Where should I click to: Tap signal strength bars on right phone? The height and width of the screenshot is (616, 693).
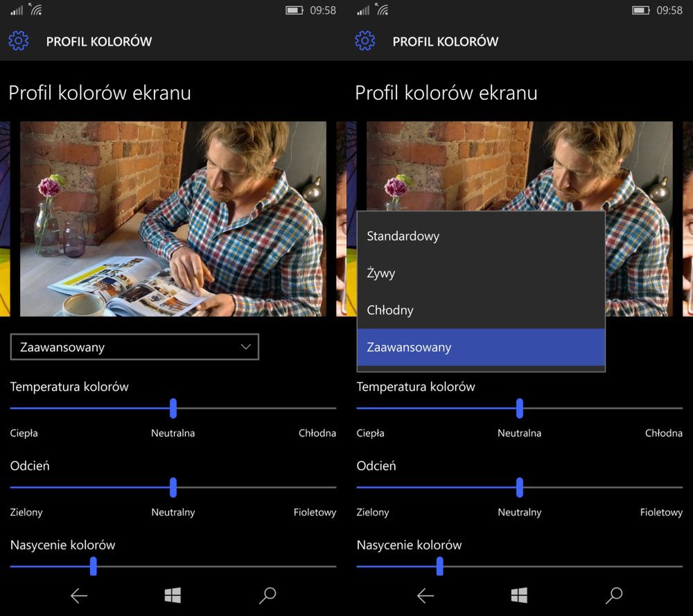click(363, 10)
